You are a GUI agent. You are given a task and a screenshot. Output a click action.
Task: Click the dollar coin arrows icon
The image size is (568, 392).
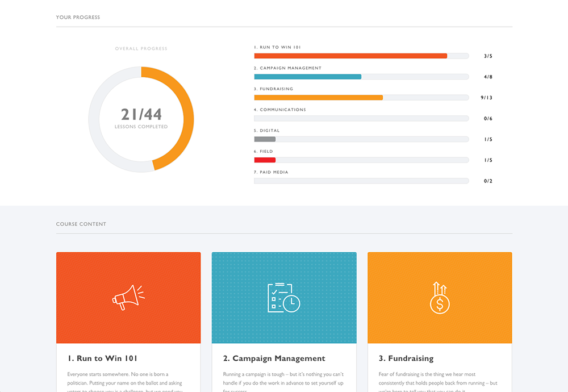point(440,297)
